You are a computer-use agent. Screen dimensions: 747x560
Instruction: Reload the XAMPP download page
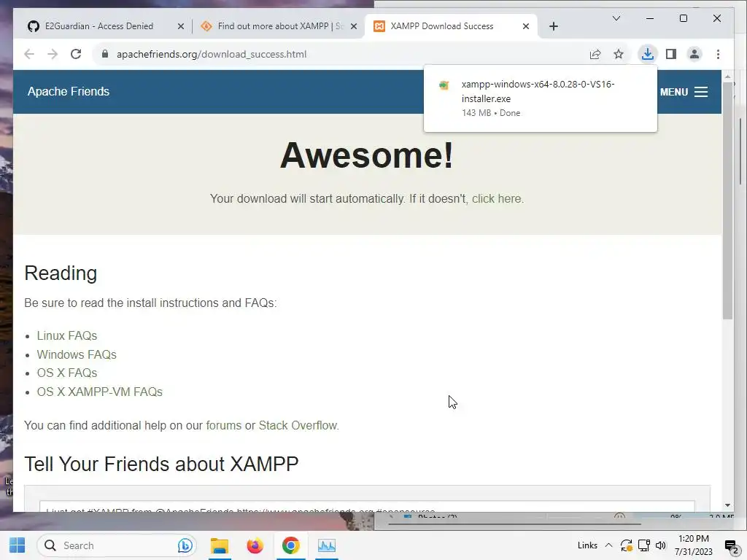76,54
